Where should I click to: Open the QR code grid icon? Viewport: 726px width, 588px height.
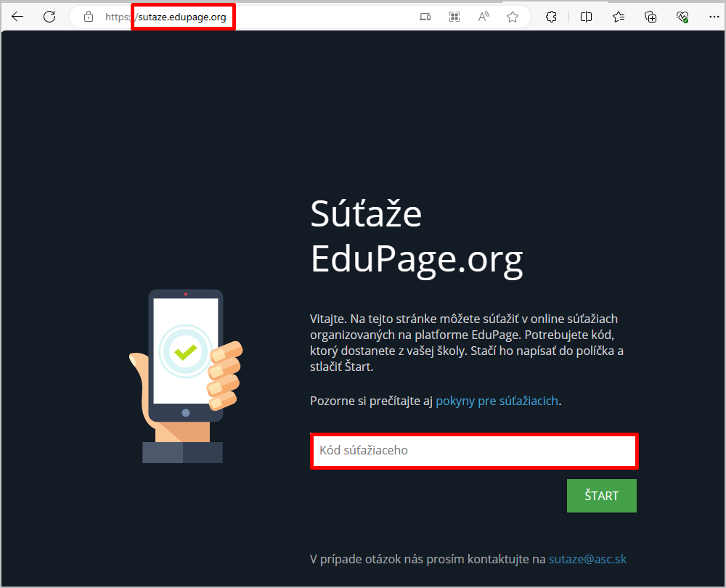coord(454,17)
